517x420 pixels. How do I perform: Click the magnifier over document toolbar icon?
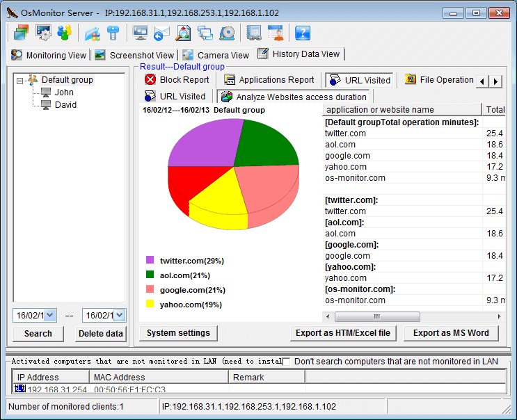coord(183,33)
